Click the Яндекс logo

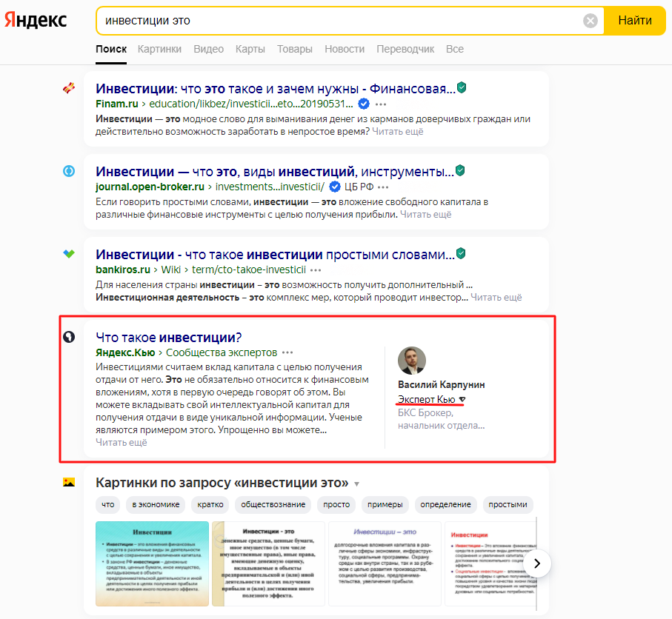tap(36, 20)
